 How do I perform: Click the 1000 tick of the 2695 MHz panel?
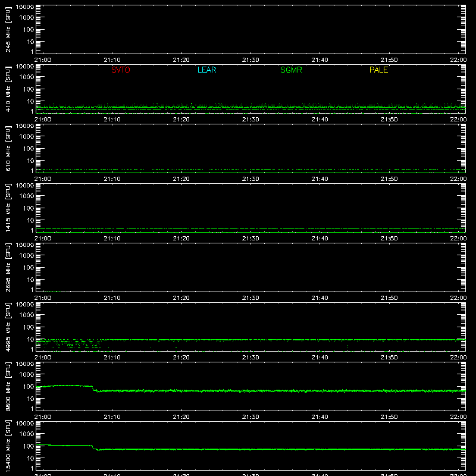tap(27, 256)
